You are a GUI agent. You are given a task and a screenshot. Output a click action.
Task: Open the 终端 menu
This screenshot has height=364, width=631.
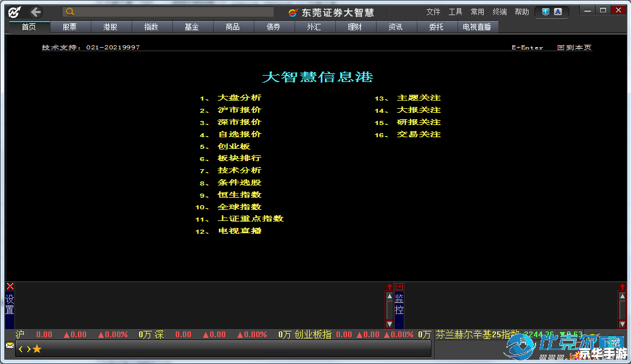tap(500, 12)
